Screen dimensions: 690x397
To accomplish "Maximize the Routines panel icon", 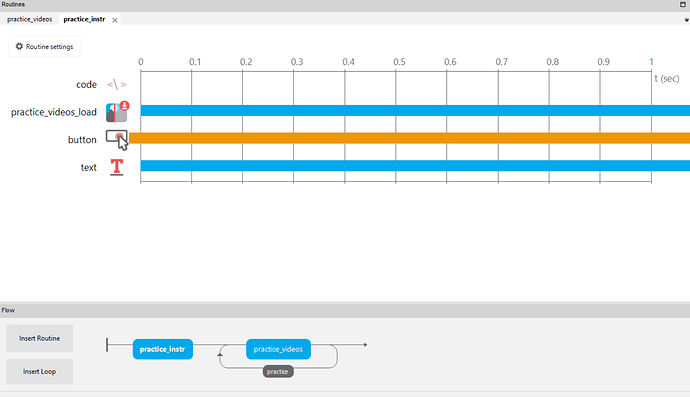I will click(683, 4).
